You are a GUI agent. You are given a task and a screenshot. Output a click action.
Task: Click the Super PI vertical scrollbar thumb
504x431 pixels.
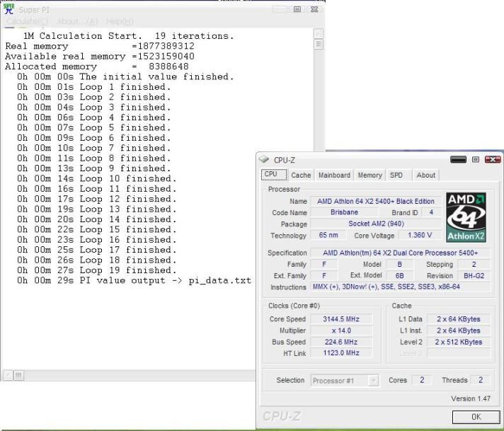[319, 44]
